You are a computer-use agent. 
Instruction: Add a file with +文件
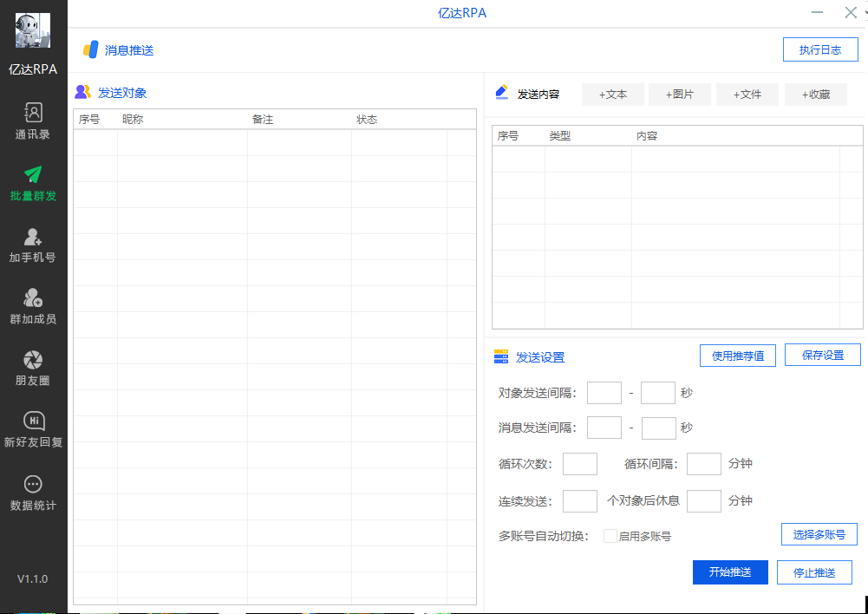pyautogui.click(x=747, y=95)
